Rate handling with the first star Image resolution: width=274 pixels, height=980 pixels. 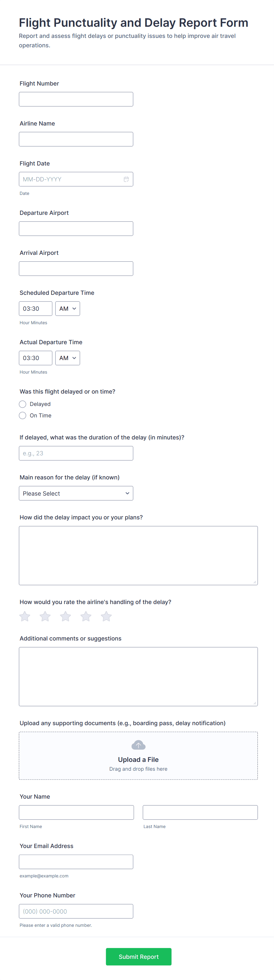click(25, 616)
